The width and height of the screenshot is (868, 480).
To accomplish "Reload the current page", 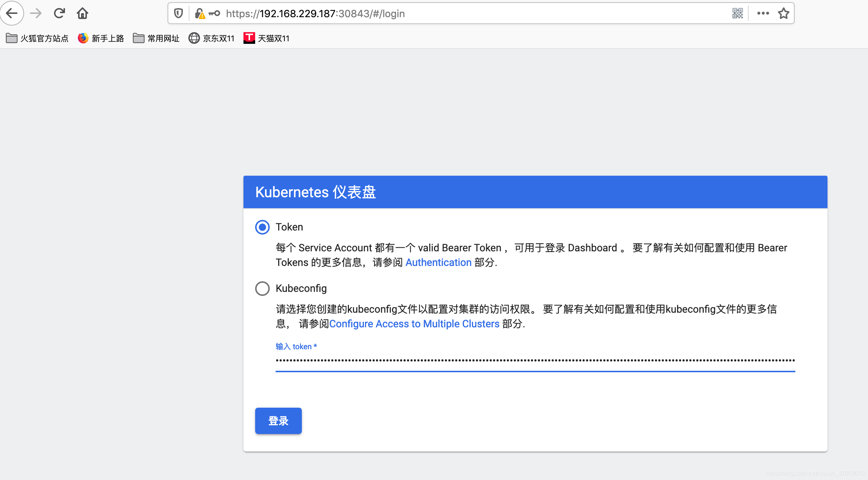I will point(59,14).
